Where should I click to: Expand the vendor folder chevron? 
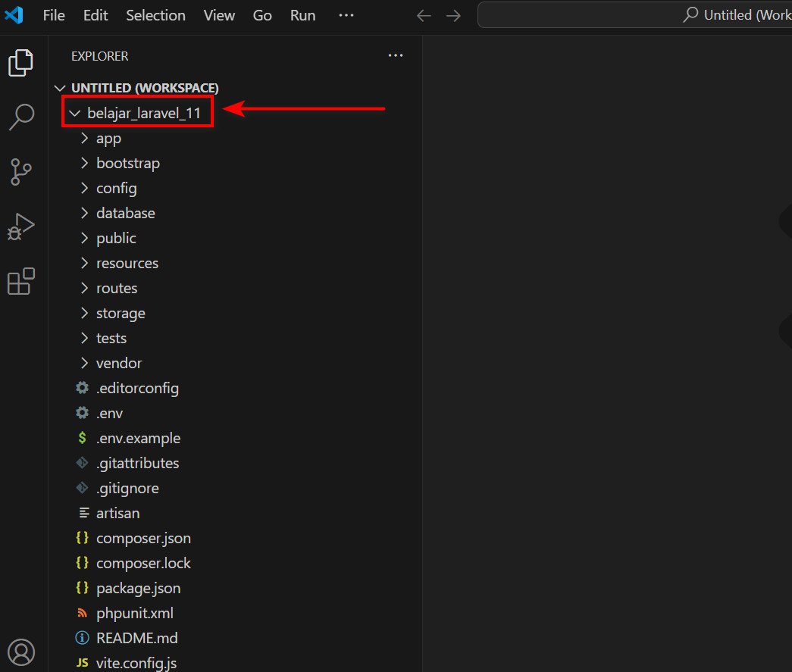(x=84, y=362)
